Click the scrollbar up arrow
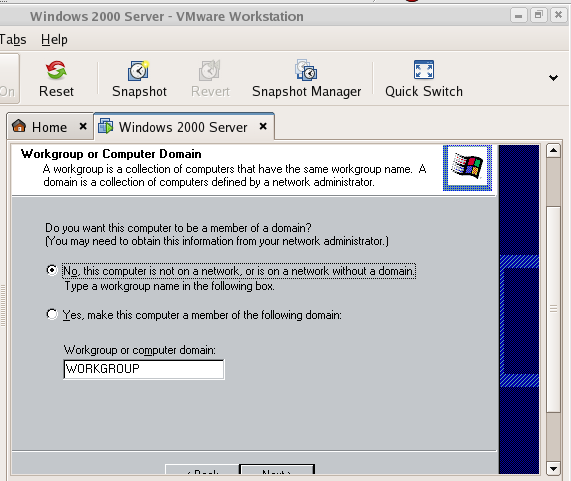The image size is (571, 481). (x=554, y=150)
